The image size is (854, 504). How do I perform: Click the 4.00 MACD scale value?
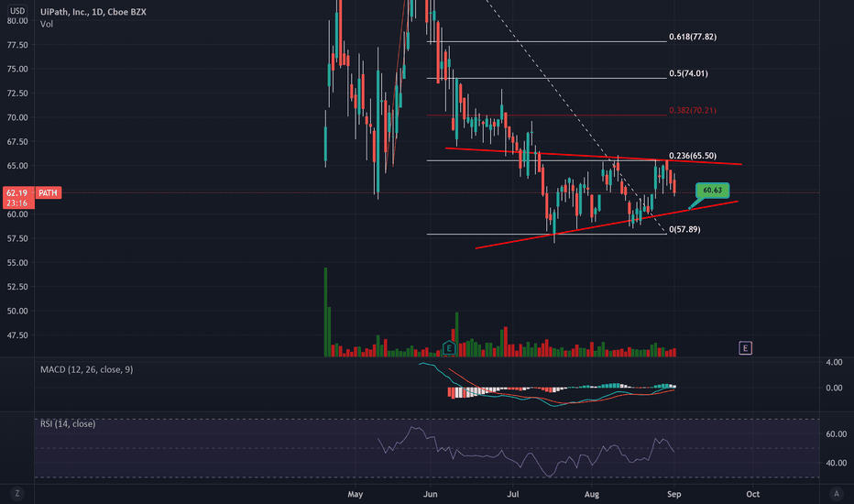[x=834, y=362]
